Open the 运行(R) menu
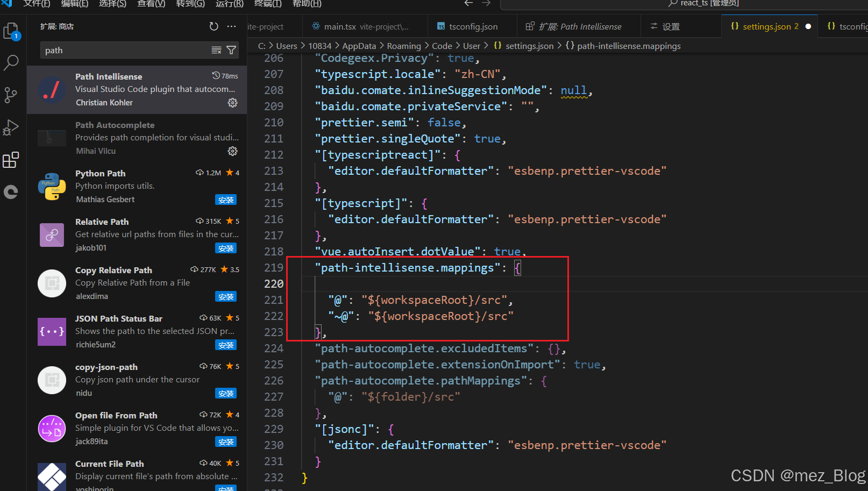868x491 pixels. coord(230,4)
